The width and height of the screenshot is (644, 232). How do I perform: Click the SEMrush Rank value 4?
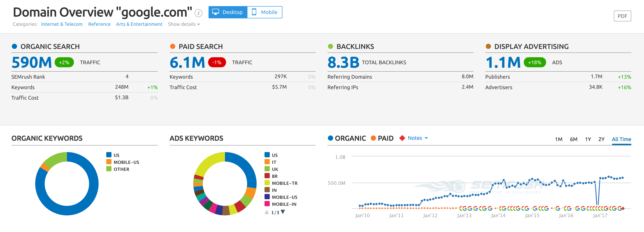click(127, 76)
